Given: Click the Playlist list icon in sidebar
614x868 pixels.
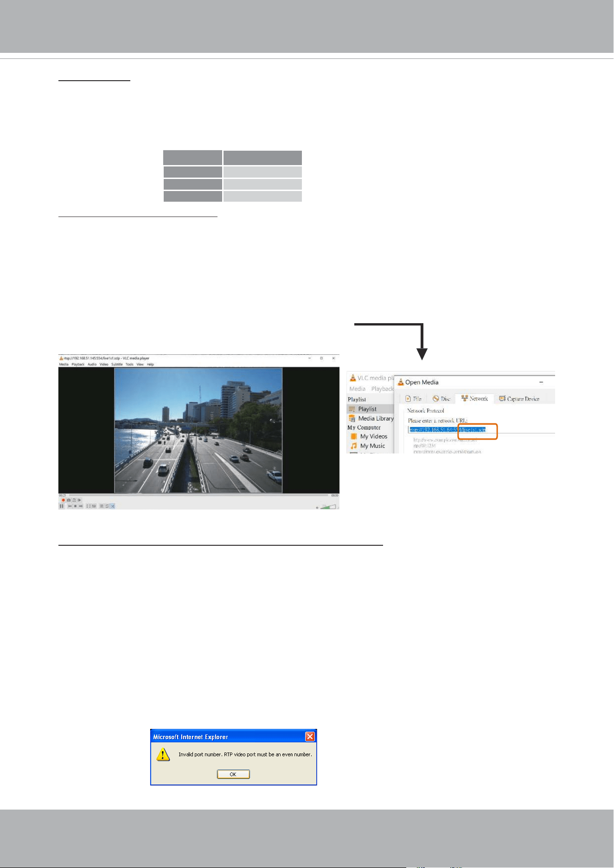Looking at the screenshot, I should [x=352, y=409].
